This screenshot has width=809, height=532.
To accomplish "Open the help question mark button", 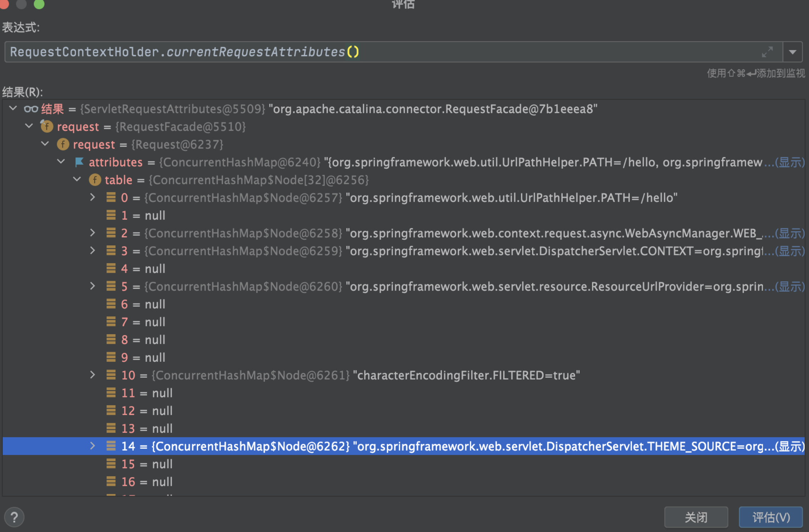I will pos(14,517).
